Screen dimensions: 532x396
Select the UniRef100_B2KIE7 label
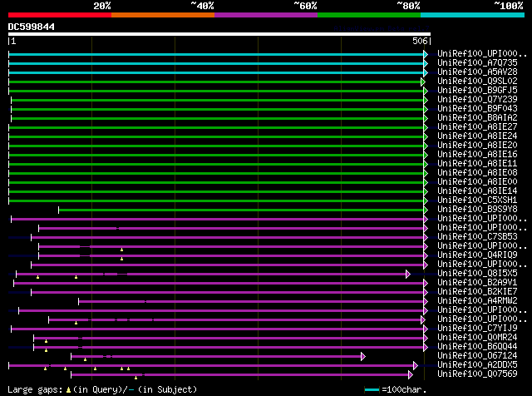pos(477,292)
